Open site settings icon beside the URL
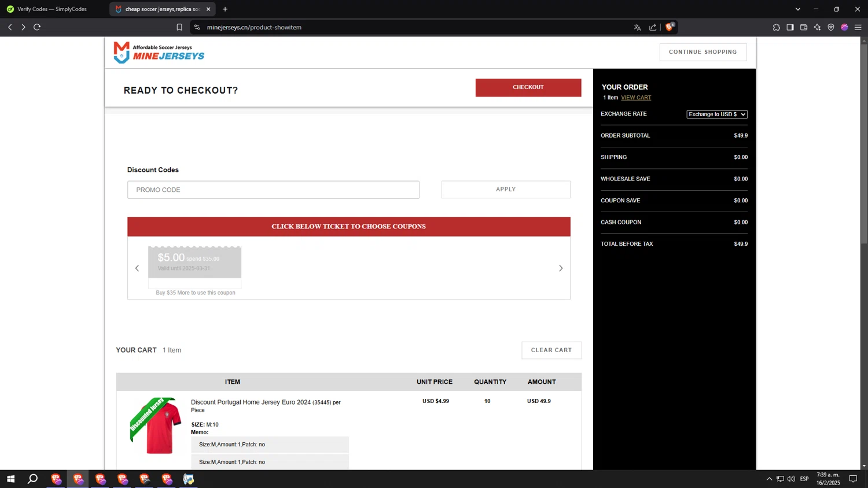The image size is (868, 488). tap(197, 27)
